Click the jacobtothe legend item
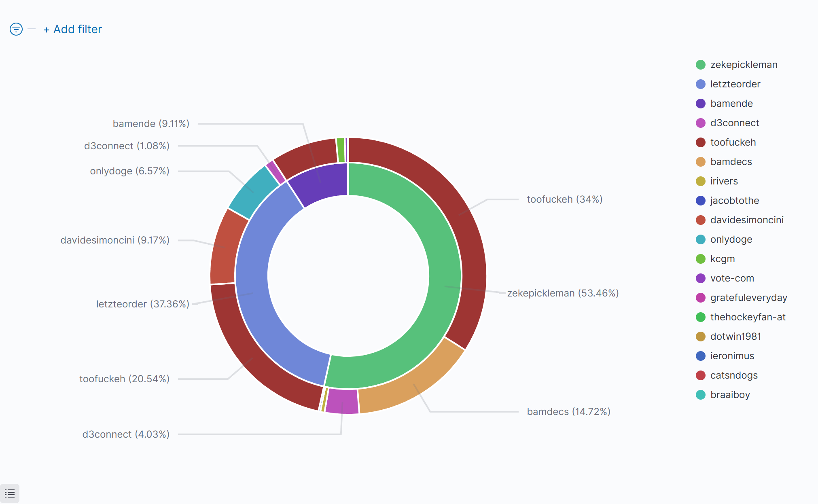 click(734, 201)
